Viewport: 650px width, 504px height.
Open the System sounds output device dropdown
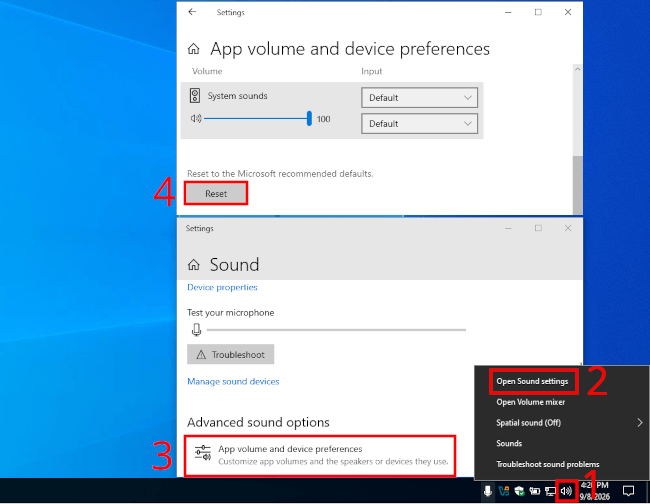[x=419, y=97]
